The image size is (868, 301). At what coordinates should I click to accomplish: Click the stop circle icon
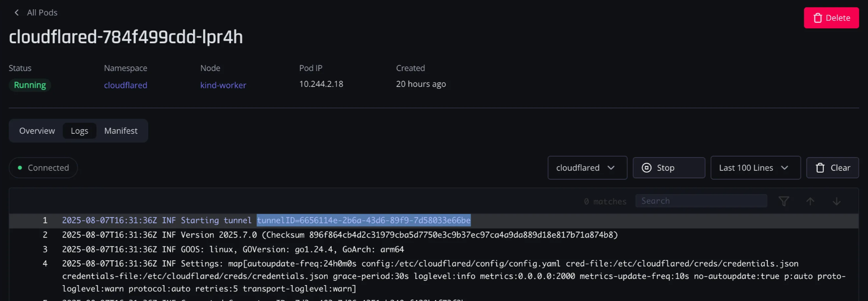tap(647, 168)
